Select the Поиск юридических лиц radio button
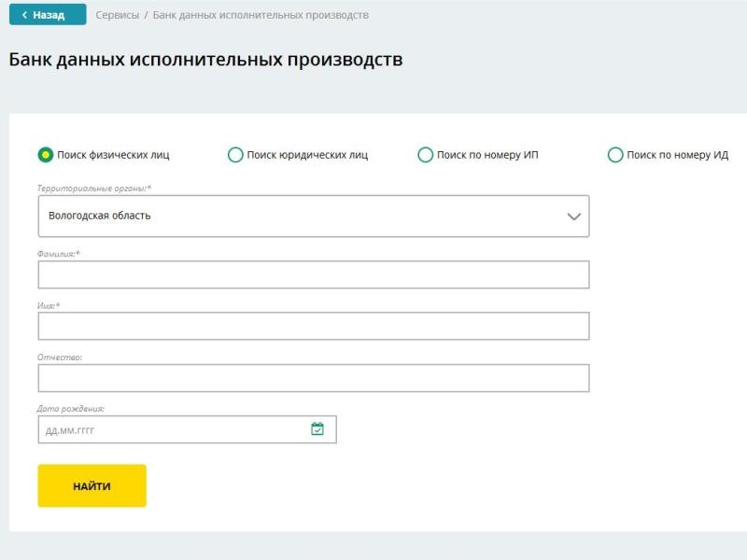The height and width of the screenshot is (560, 747). point(235,155)
